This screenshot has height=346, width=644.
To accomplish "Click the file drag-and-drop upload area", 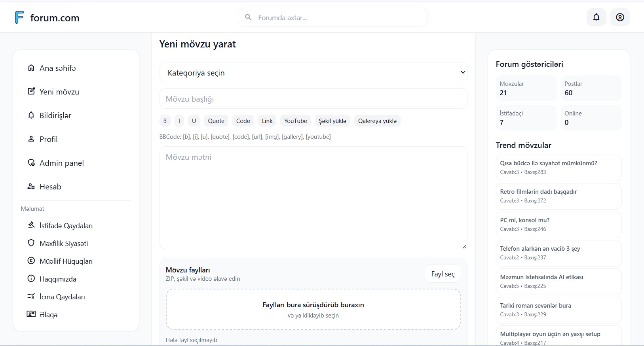I will coord(313,309).
